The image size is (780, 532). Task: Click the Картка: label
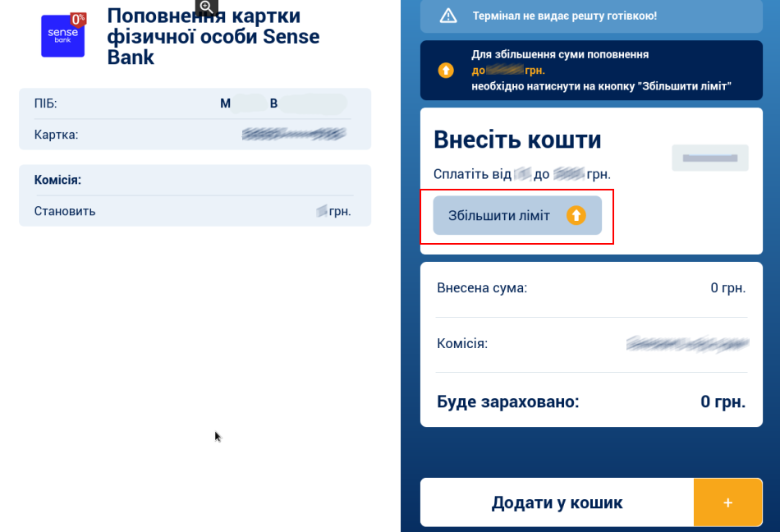click(56, 135)
